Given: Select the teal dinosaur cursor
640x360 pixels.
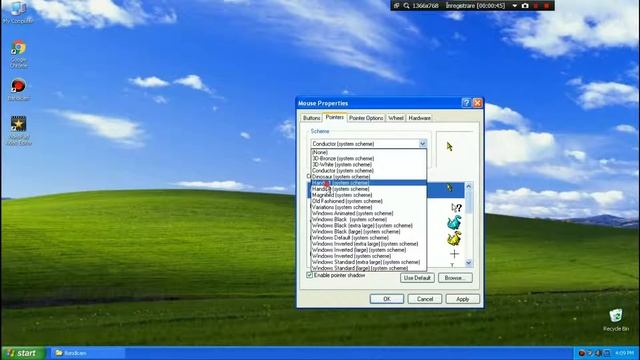Looking at the screenshot, I should click(x=454, y=222).
